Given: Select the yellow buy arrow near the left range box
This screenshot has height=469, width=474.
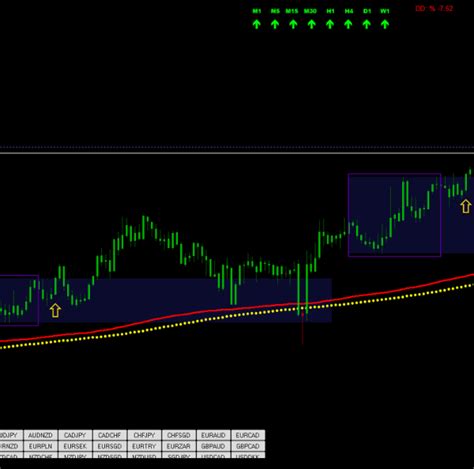Looking at the screenshot, I should pos(55,310).
